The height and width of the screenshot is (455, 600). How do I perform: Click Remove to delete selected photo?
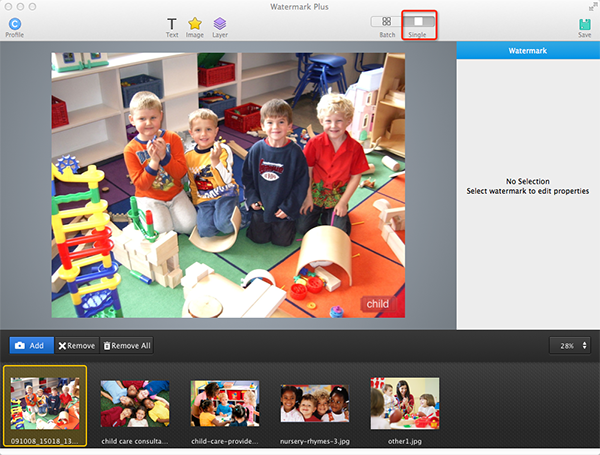[76, 345]
